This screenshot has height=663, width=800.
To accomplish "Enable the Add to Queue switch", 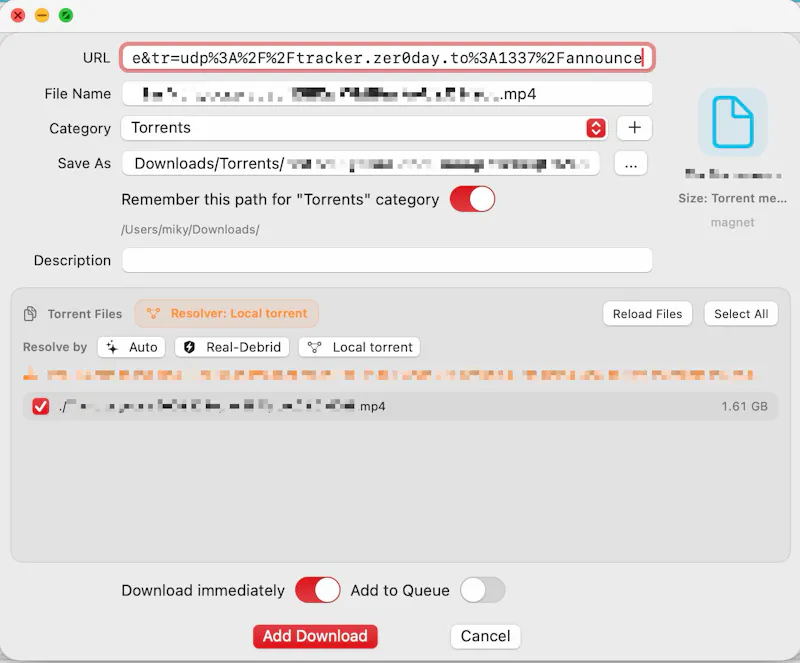I will point(483,590).
